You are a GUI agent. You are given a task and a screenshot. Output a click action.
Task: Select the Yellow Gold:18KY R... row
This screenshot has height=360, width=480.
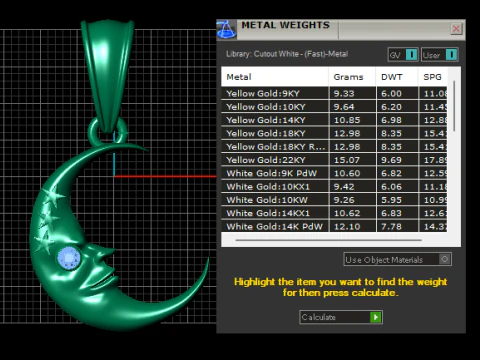pyautogui.click(x=334, y=147)
